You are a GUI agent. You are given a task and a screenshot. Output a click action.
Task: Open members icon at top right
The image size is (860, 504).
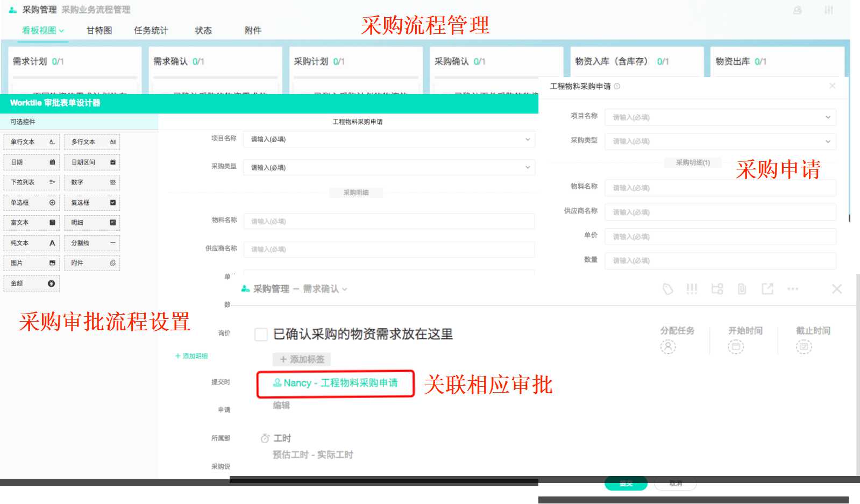point(798,10)
